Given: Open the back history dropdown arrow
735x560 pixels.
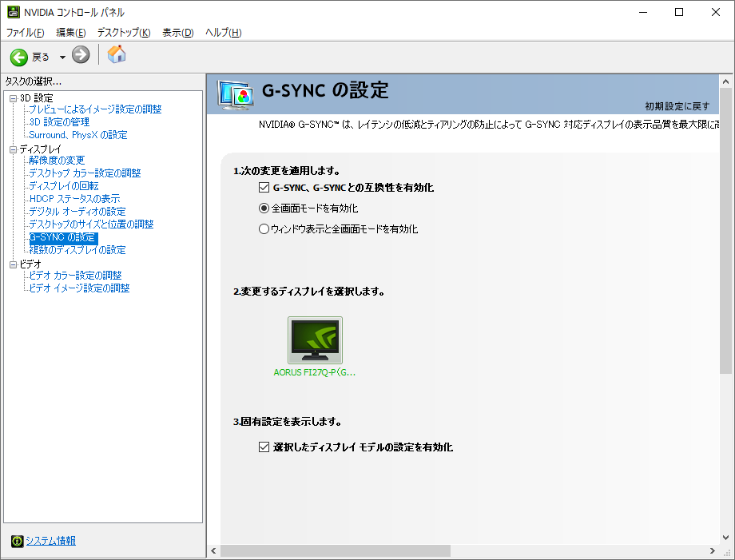Looking at the screenshot, I should click(x=62, y=58).
